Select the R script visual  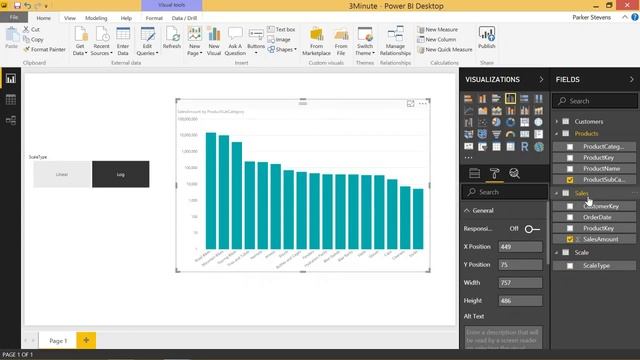(524, 147)
